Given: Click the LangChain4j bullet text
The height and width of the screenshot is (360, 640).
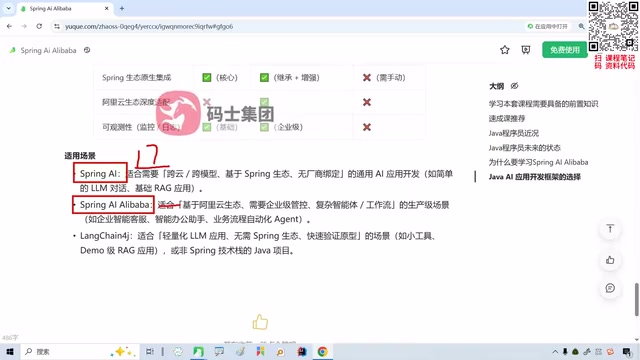Looking at the screenshot, I should point(259,243).
